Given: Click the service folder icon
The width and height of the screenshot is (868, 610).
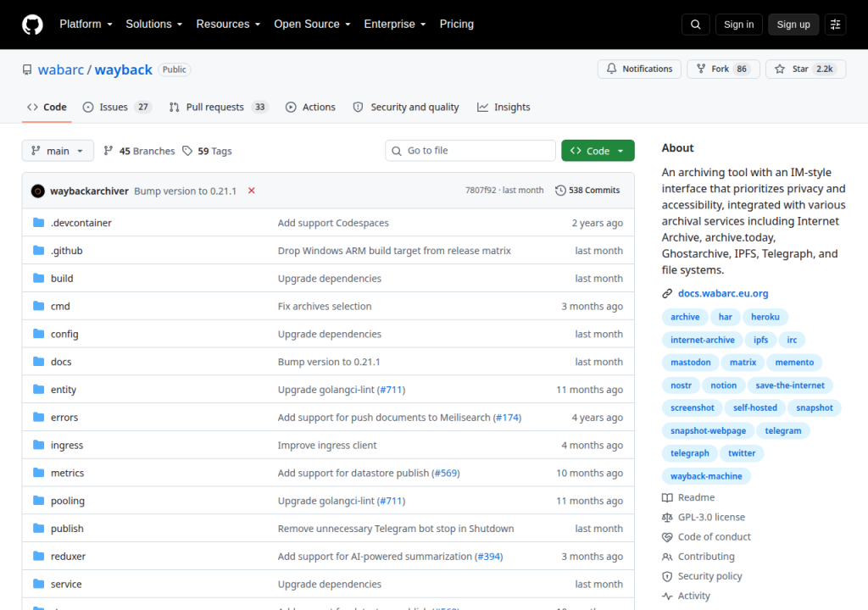Looking at the screenshot, I should (38, 584).
